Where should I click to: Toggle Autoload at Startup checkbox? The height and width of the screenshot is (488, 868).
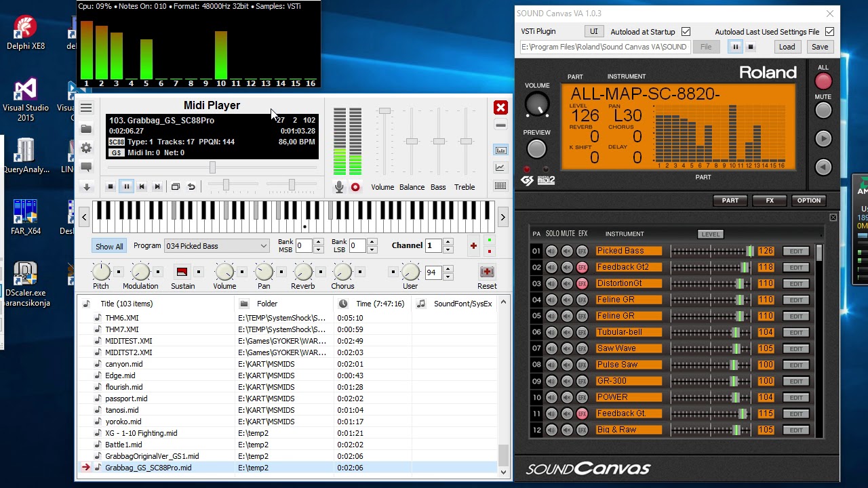(686, 32)
